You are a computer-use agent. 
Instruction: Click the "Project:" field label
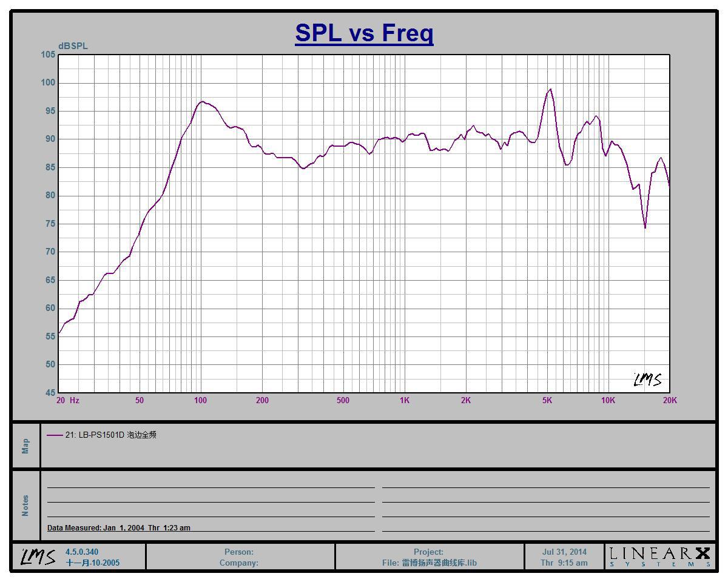click(429, 552)
